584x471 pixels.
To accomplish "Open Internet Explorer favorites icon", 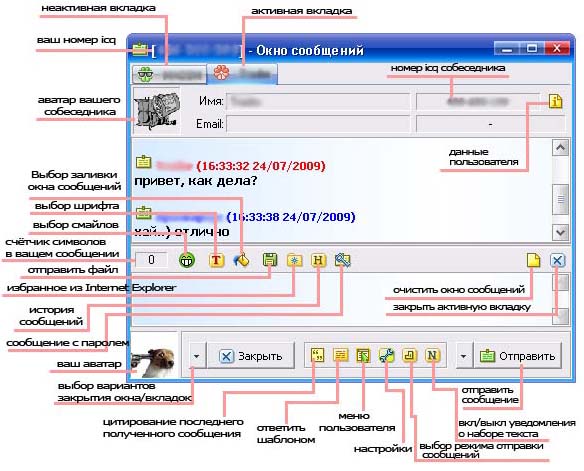I will point(294,260).
